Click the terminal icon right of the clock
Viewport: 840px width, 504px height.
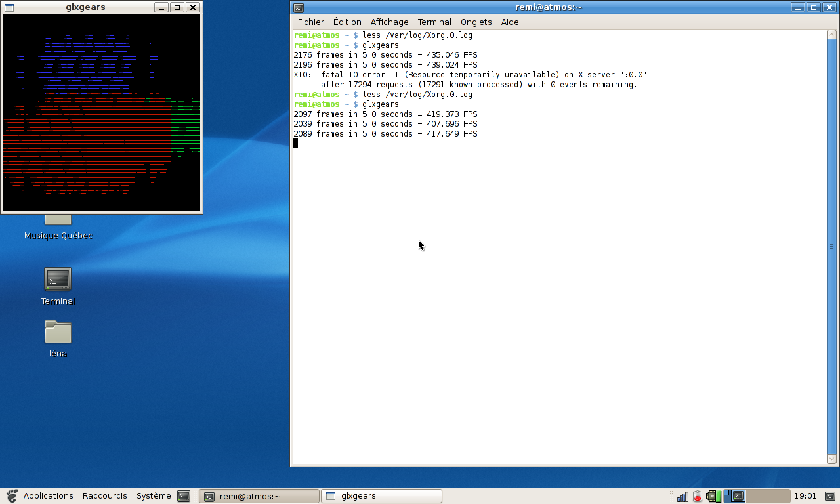click(x=829, y=496)
